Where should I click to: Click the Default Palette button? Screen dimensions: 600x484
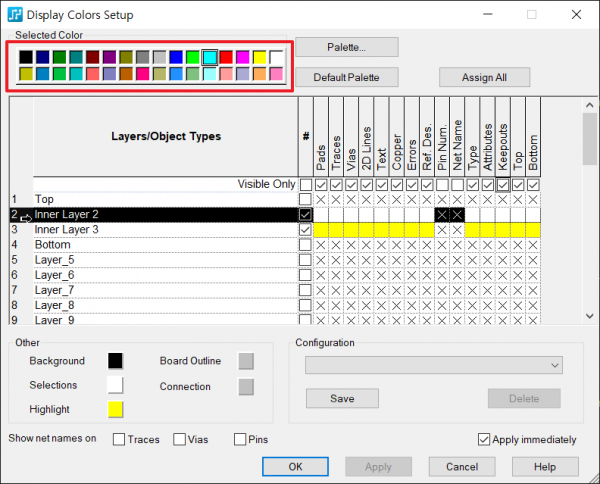pos(347,77)
